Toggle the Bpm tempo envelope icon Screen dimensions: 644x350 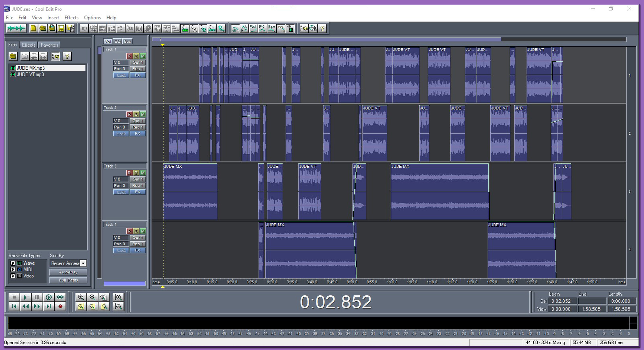coord(272,28)
